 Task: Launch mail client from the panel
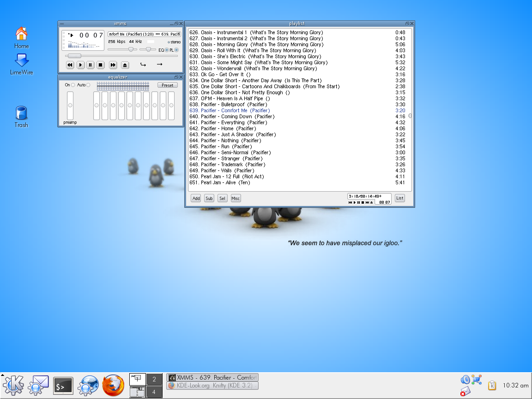click(38, 386)
